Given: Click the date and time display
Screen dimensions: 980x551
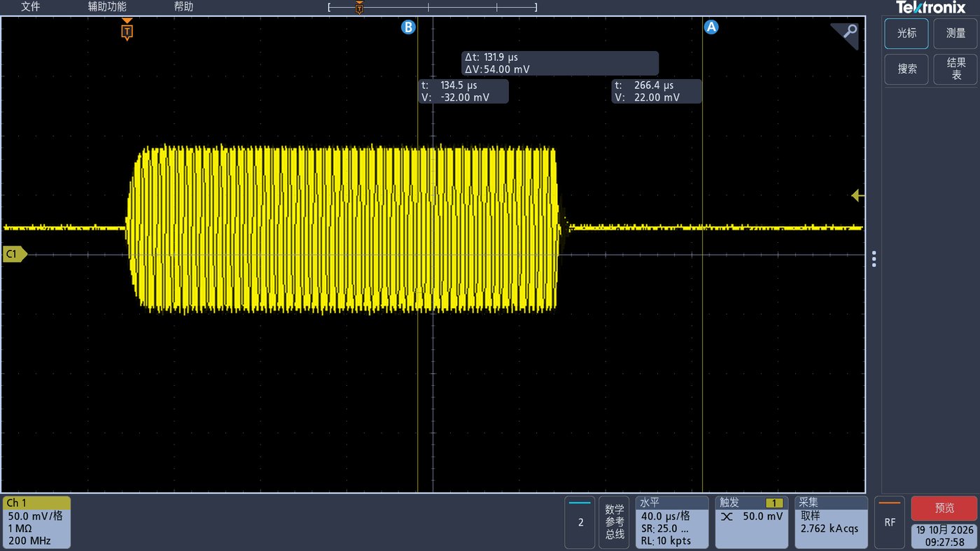Looking at the screenshot, I should (944, 536).
